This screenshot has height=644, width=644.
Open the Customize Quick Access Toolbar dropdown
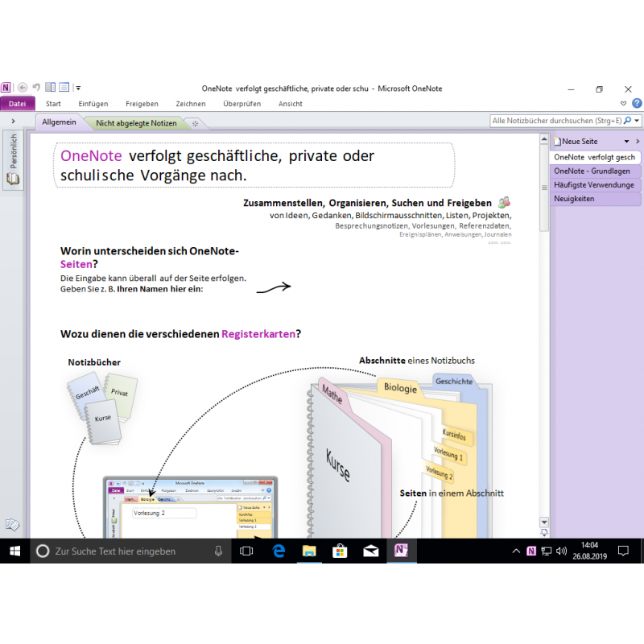(78, 89)
